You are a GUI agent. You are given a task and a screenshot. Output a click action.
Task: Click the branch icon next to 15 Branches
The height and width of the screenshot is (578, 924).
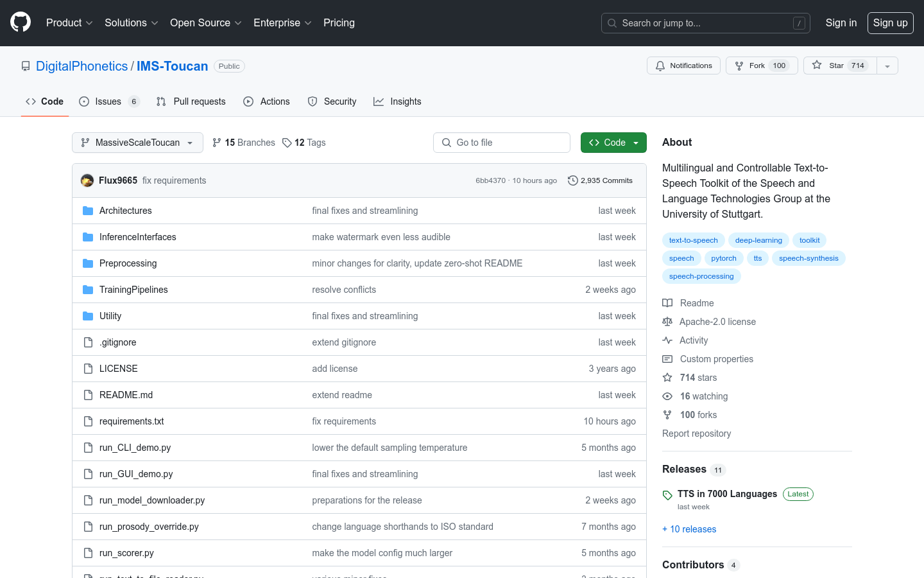(217, 143)
